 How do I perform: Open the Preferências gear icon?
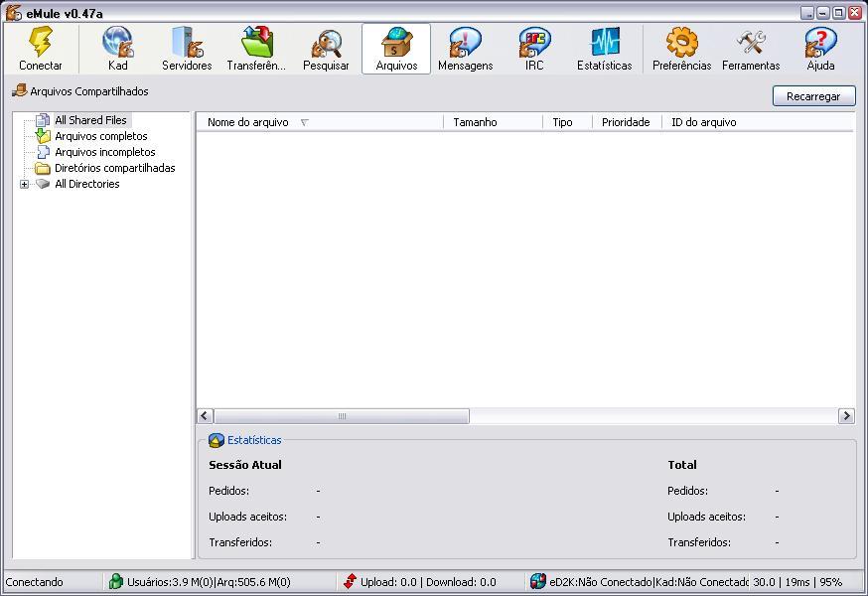[x=682, y=42]
